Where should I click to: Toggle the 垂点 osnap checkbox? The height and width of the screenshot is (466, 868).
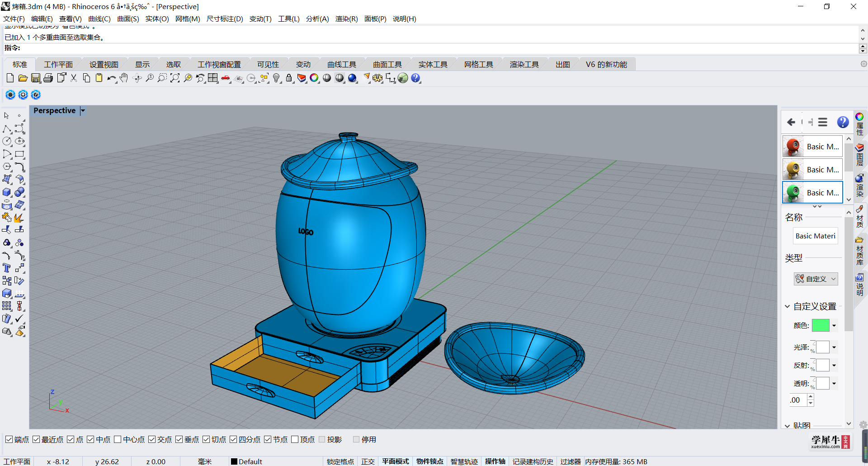[x=179, y=439]
